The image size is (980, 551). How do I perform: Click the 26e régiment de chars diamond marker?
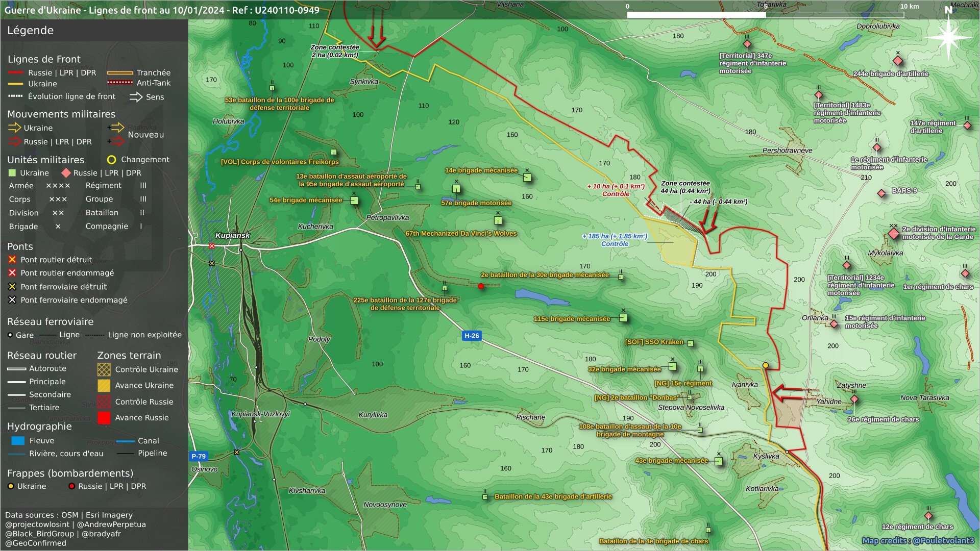pyautogui.click(x=854, y=399)
